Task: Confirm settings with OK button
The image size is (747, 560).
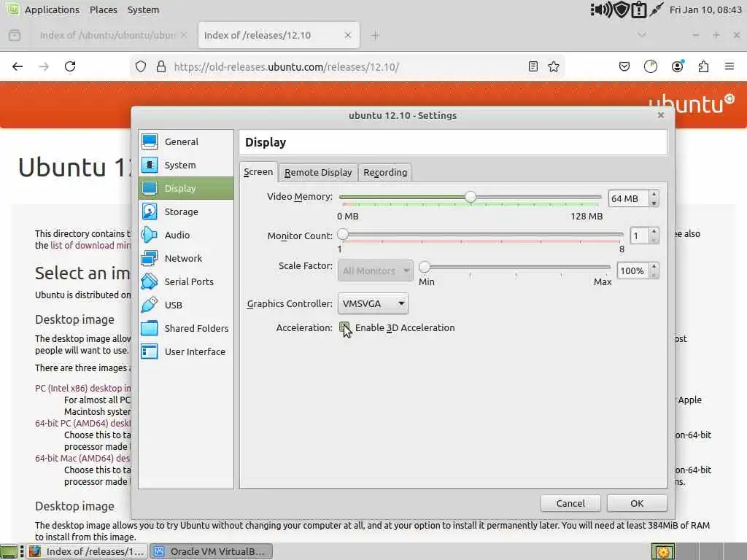Action: (x=637, y=503)
